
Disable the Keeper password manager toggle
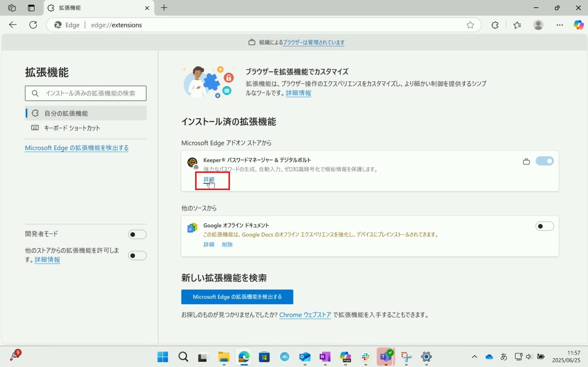[x=545, y=161]
